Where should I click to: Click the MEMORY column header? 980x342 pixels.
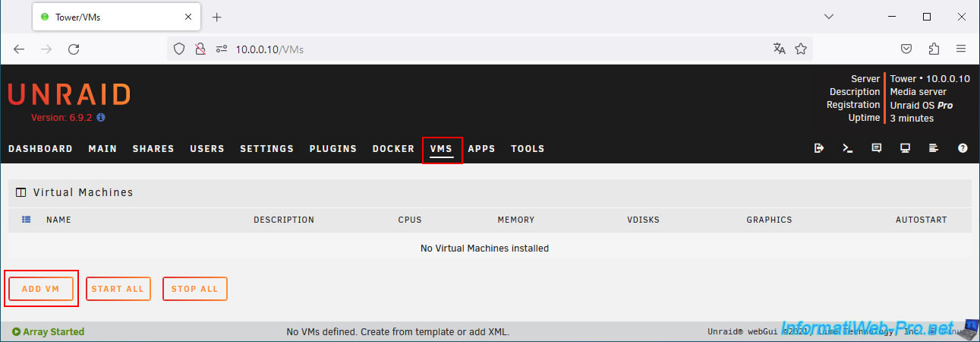516,220
